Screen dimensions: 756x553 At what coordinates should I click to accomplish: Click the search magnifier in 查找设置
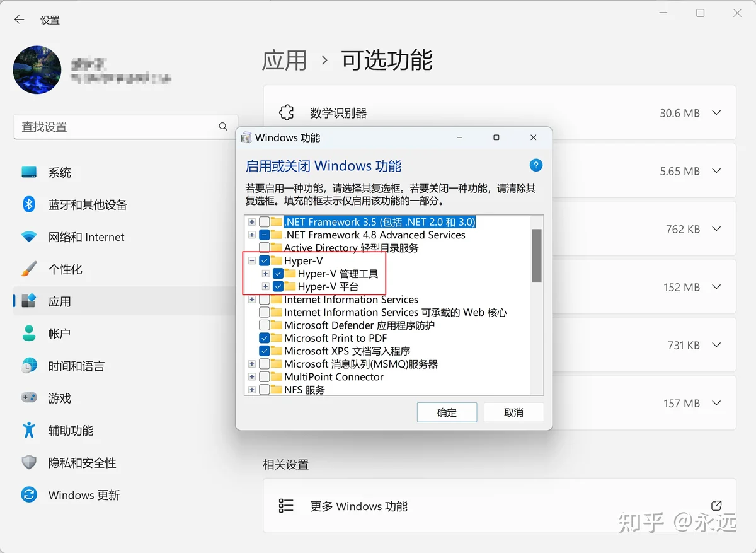pos(223,127)
